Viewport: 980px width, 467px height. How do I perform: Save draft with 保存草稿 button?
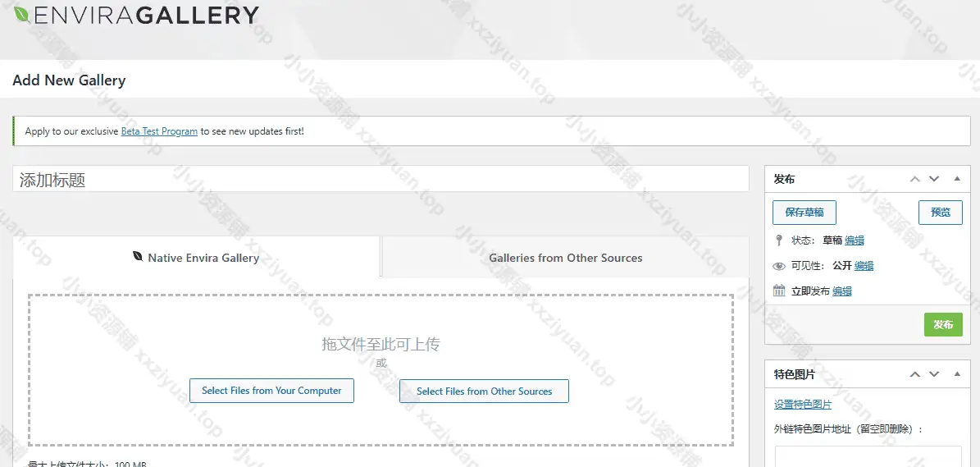pyautogui.click(x=804, y=213)
